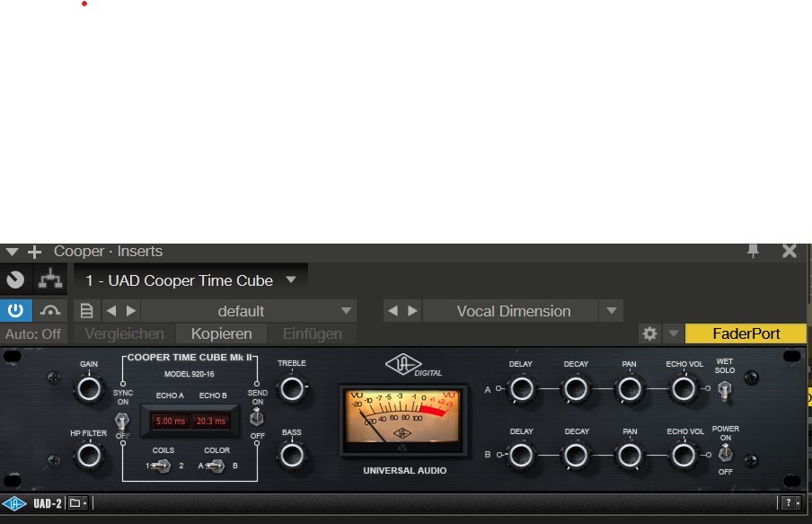The image size is (812, 524).
Task: Click the UA Digital logo on the faceplate
Action: [x=413, y=365]
